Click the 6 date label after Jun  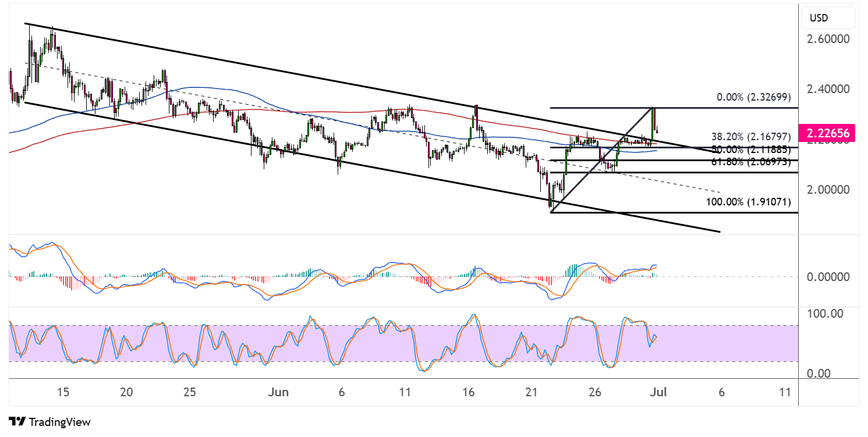point(342,392)
